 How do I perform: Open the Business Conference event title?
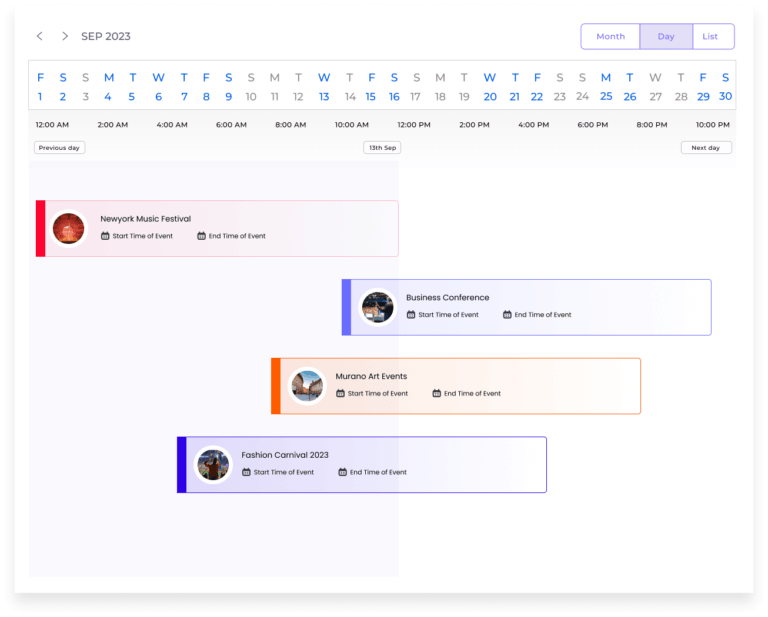(448, 298)
